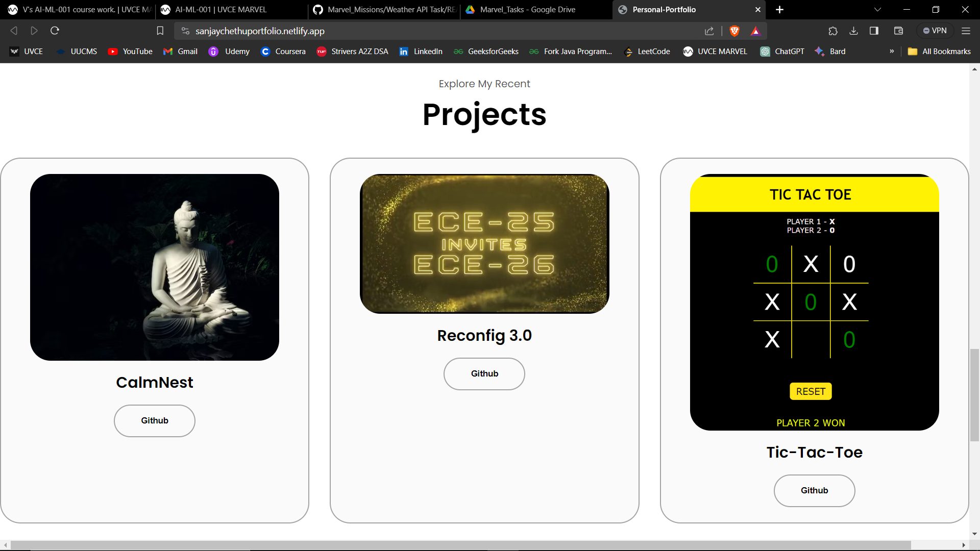Click the Projects heading
This screenshot has width=980, height=551.
tap(484, 114)
